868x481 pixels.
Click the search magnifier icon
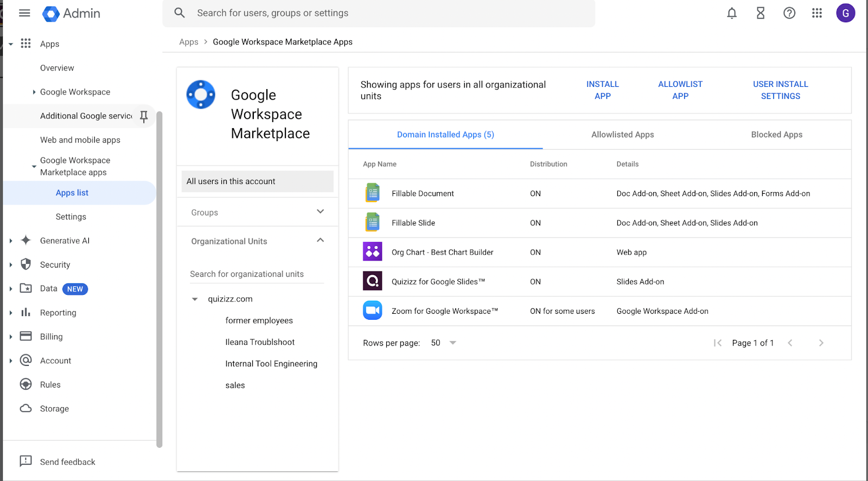click(x=180, y=12)
